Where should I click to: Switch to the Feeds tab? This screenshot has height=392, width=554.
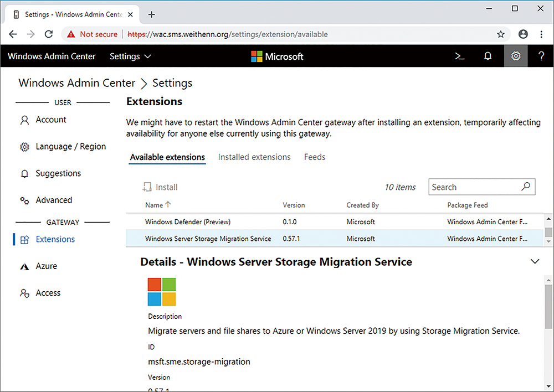tap(315, 157)
